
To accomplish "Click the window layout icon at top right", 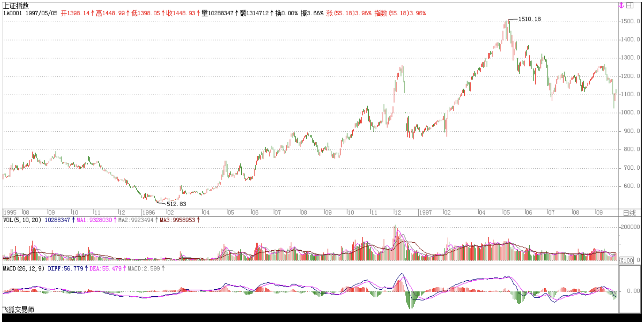I will pos(630,5).
